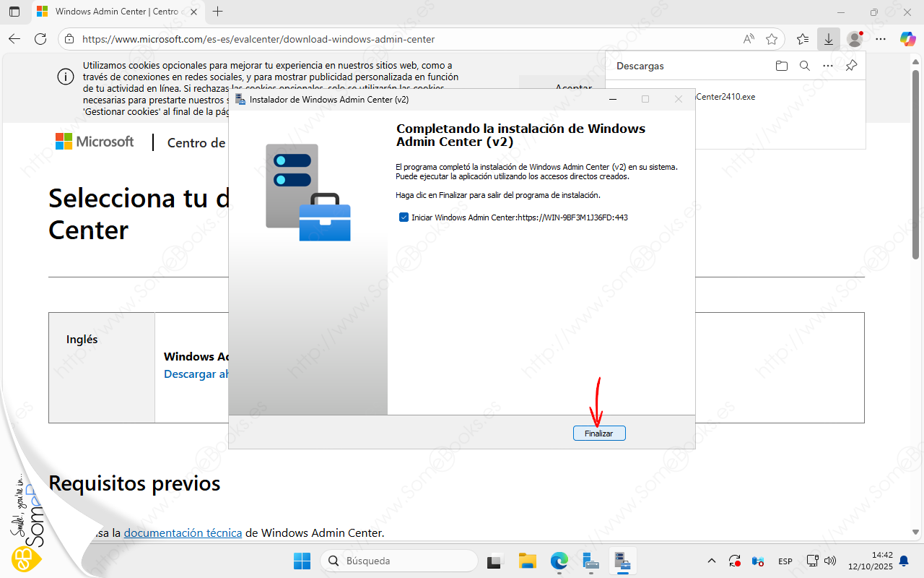Uncheck Iniciar Windows Admin Center checkbox
Image resolution: width=924 pixels, height=578 pixels.
[x=404, y=217]
